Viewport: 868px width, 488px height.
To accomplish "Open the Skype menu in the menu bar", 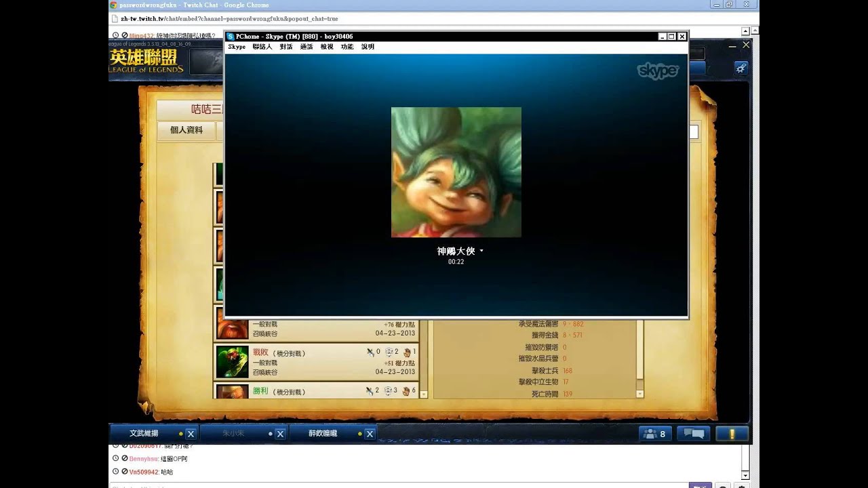I will [237, 47].
